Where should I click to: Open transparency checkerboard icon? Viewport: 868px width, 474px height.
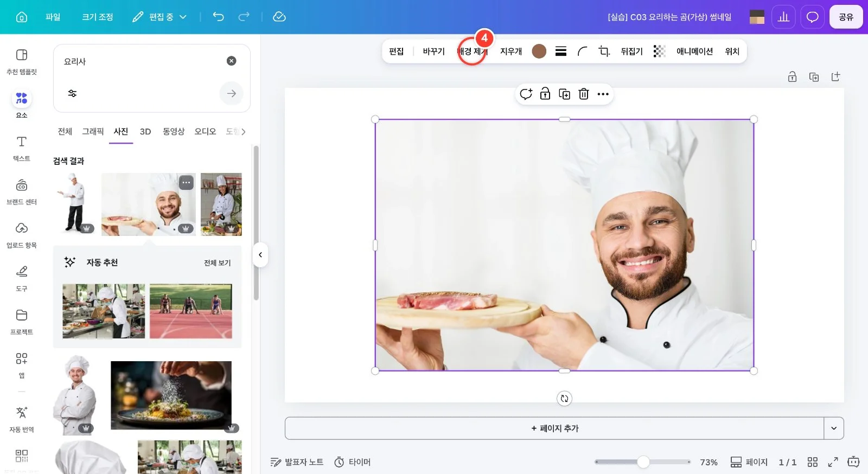(659, 51)
